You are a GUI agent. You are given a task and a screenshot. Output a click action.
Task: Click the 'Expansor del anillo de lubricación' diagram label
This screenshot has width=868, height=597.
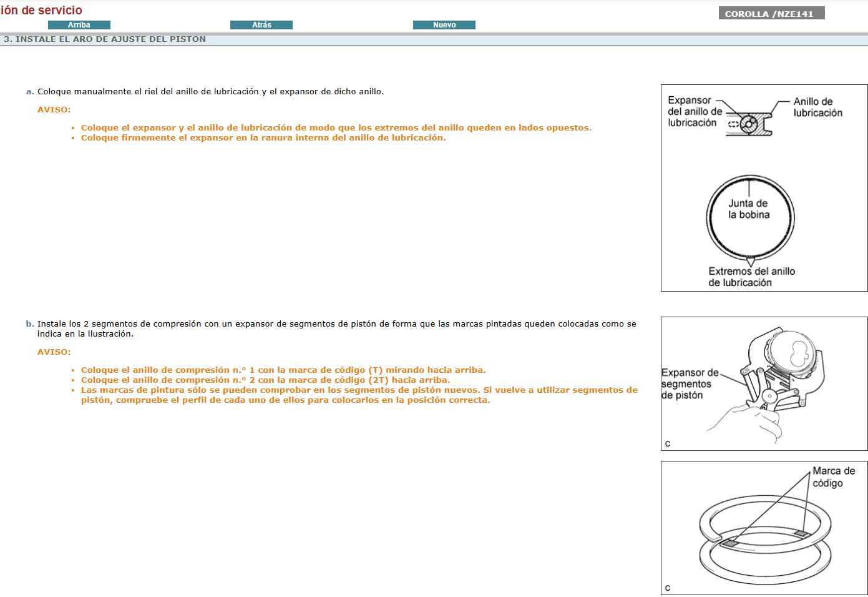695,111
